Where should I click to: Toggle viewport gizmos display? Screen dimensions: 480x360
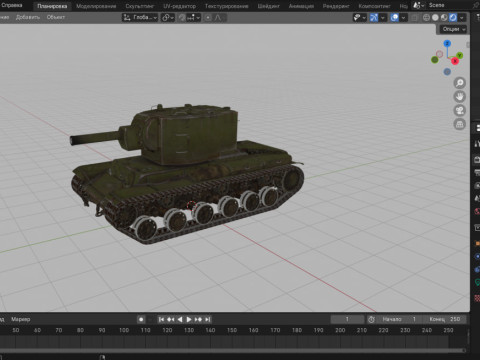(374, 17)
